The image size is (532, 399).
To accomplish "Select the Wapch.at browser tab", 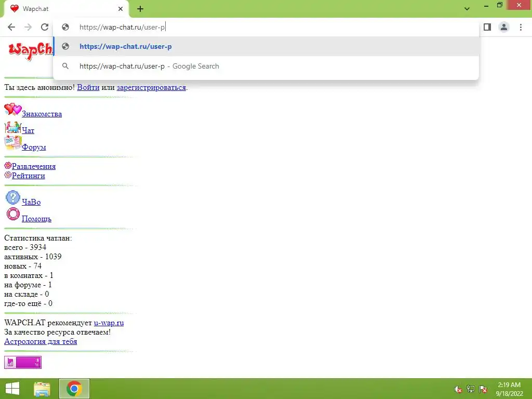I will click(66, 9).
